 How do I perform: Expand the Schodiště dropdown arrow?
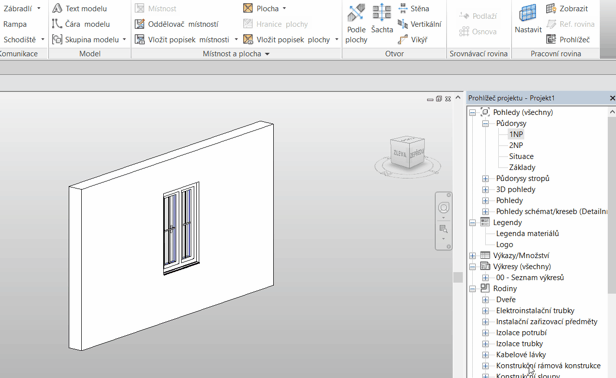coord(42,39)
